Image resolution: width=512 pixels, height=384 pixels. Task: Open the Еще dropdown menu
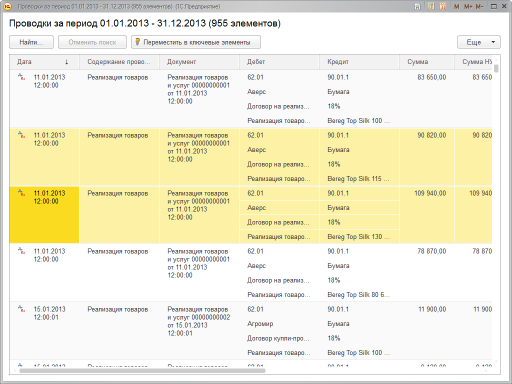pos(479,42)
